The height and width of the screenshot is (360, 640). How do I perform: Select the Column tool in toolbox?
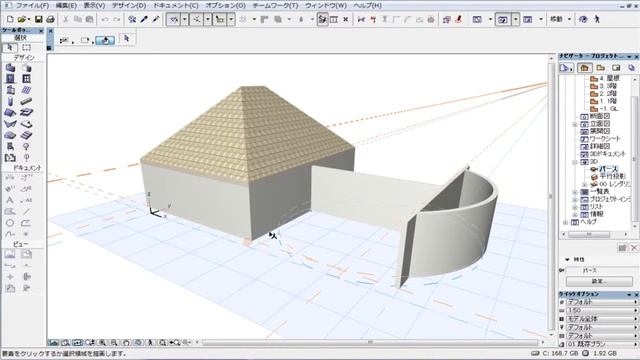point(10,101)
